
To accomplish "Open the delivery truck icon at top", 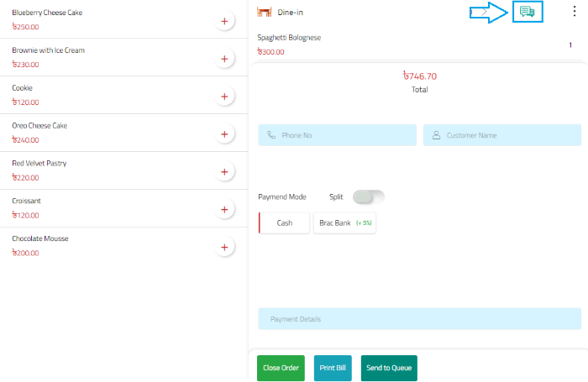I will click(528, 11).
